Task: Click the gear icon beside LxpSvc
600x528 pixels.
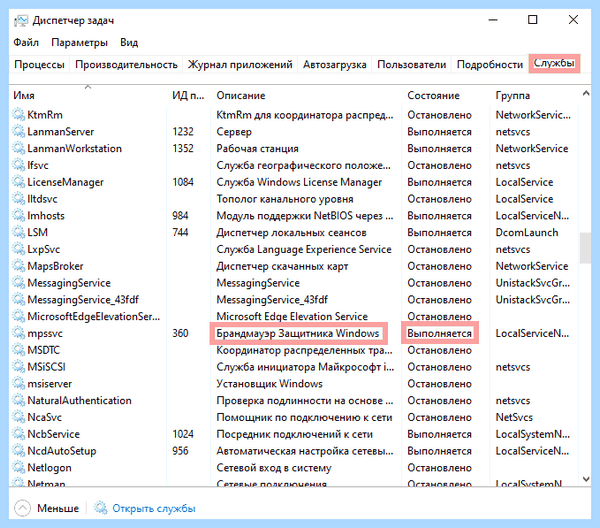Action: (18, 249)
